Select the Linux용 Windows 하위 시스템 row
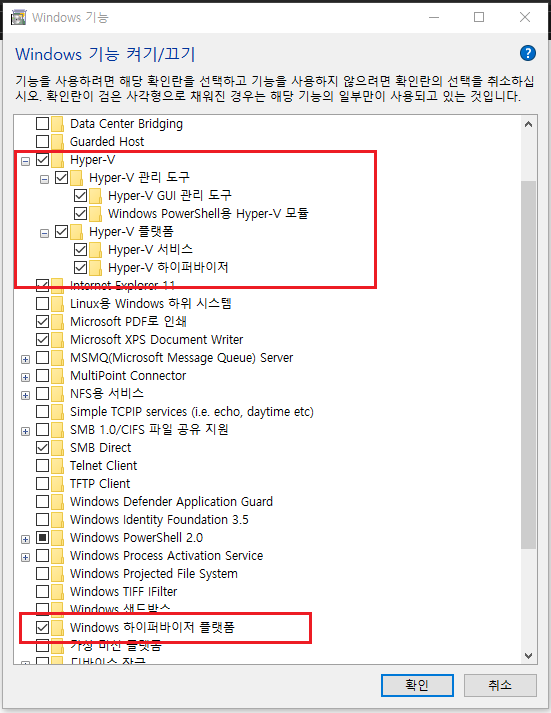 [x=151, y=303]
